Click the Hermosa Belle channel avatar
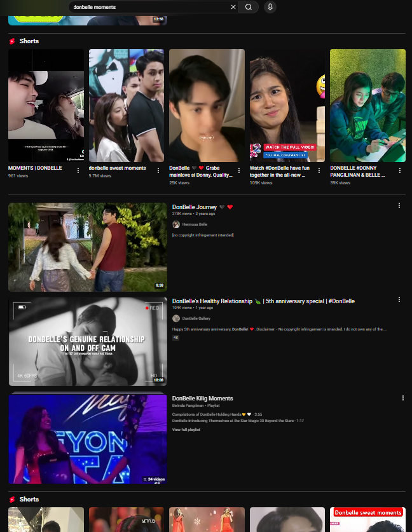The image size is (412, 532). 175,224
